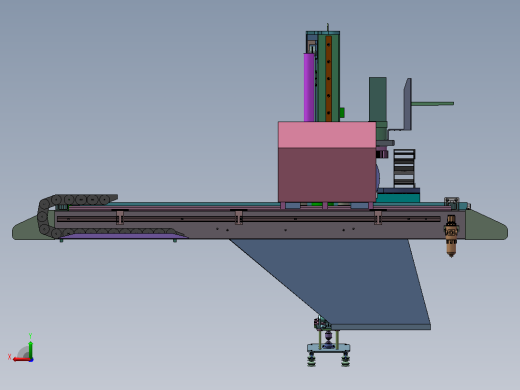Select the gray vertical bracket plate
Viewport: 520px width, 390px height.
tap(408, 104)
